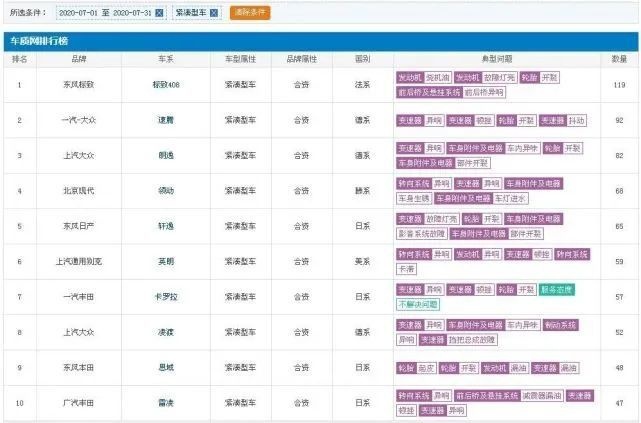Open the 领动 car series link
The width and height of the screenshot is (641, 423).
point(166,191)
